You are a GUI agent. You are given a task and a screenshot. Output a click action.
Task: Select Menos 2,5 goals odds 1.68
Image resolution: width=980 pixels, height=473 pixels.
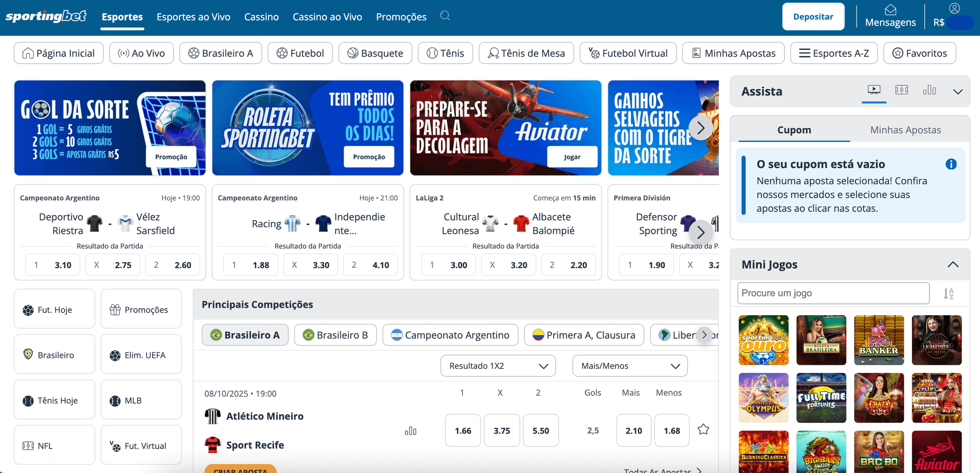point(672,431)
